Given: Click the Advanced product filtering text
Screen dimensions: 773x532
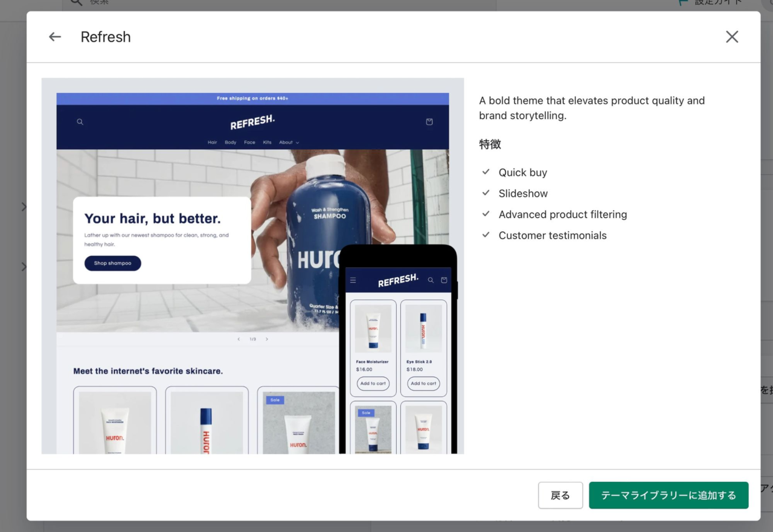Looking at the screenshot, I should tap(563, 215).
